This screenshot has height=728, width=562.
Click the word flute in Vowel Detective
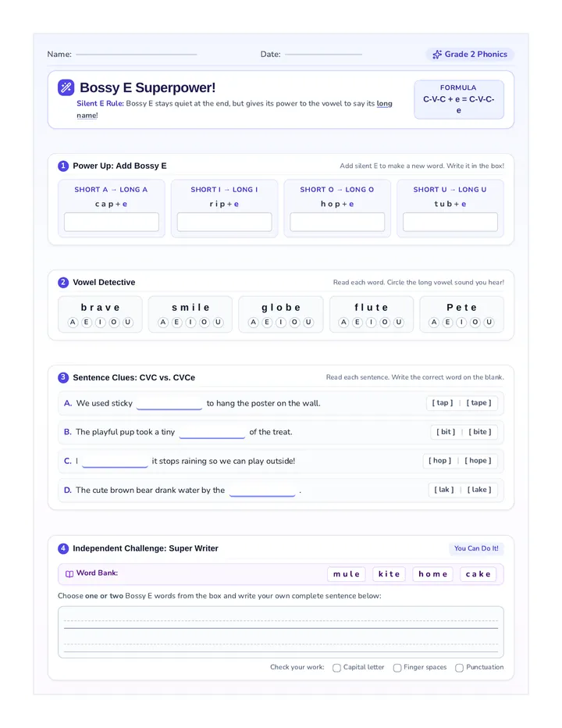point(372,307)
